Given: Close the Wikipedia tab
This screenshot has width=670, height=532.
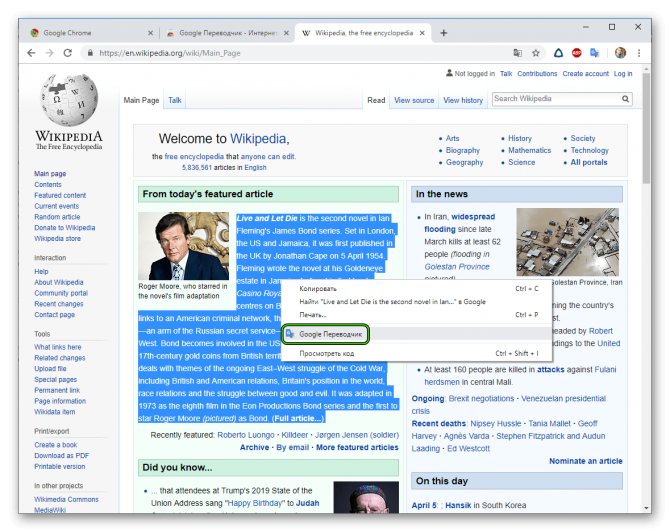Looking at the screenshot, I should tap(422, 33).
